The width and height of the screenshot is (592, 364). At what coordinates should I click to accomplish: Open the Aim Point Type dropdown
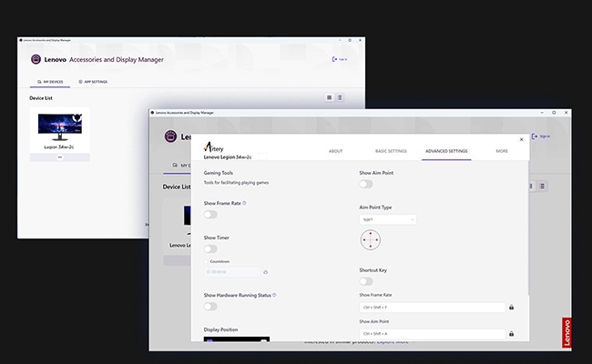coord(388,219)
